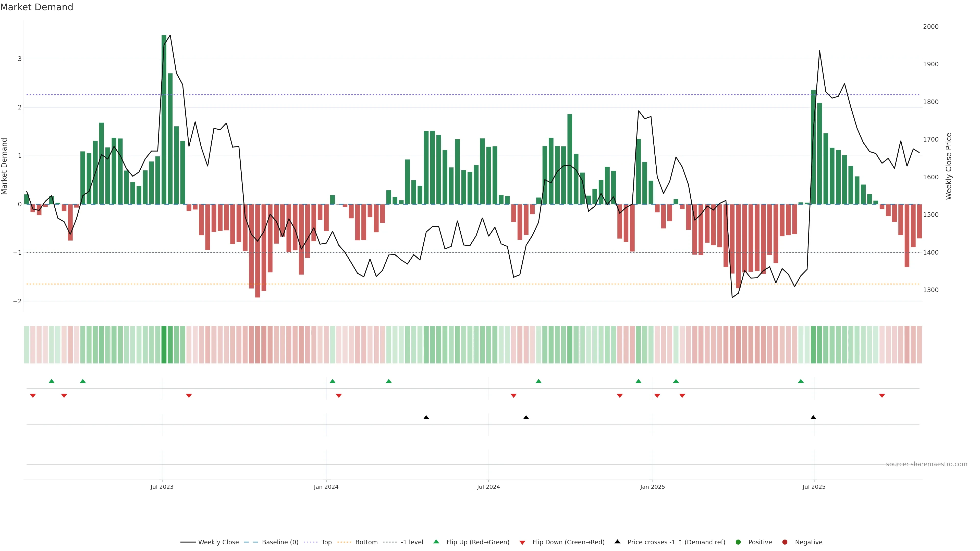Click red Flip Down legend triangle
Viewport: 980px width, 551px height.
point(522,542)
